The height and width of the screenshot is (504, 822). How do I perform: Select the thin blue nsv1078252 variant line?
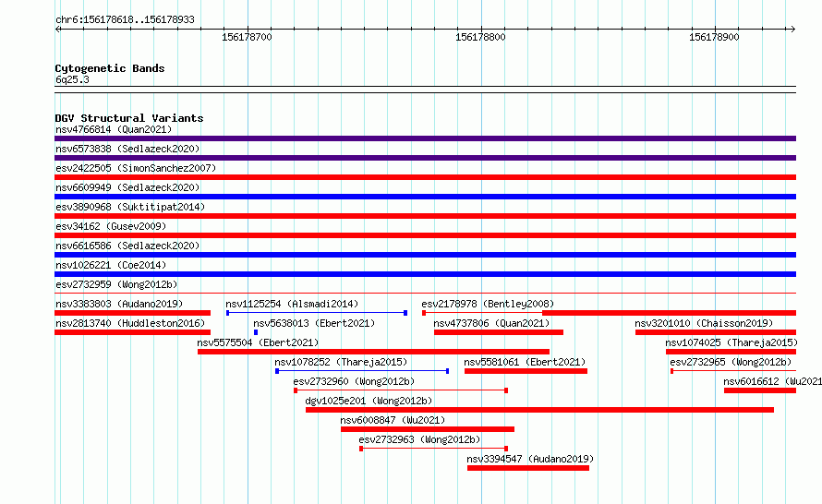coord(362,371)
